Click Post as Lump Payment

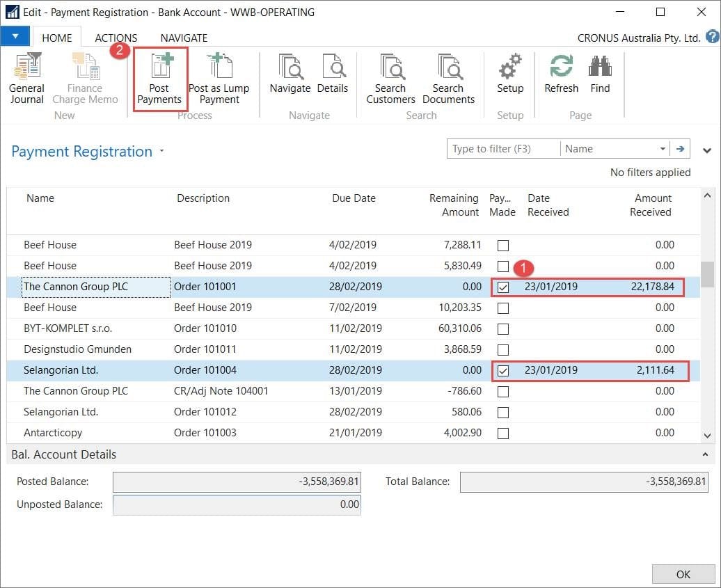(219, 79)
